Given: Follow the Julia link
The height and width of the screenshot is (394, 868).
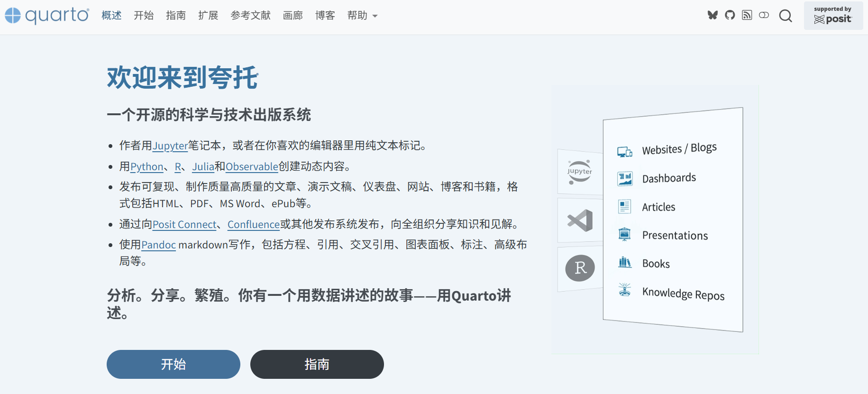Looking at the screenshot, I should [x=203, y=166].
